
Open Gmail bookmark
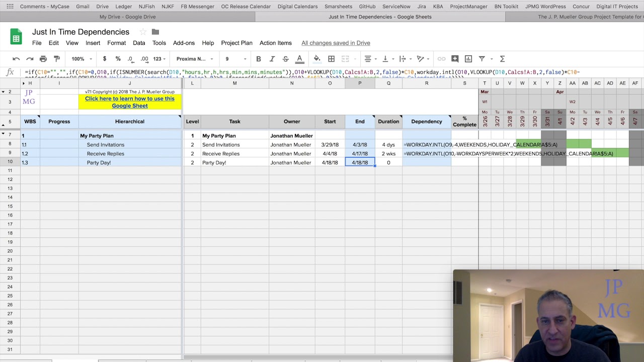point(83,7)
